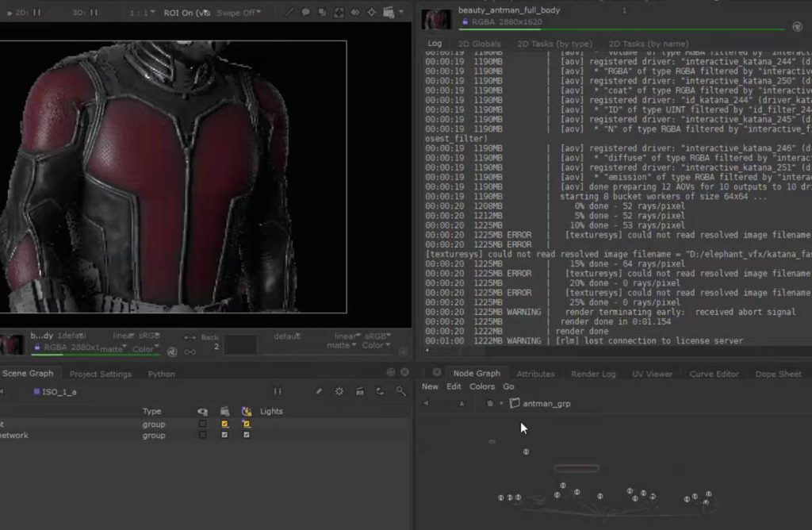This screenshot has height=530, width=812.
Task: Click the clapperboard render icon in viewer toolbar
Action: pos(389,12)
